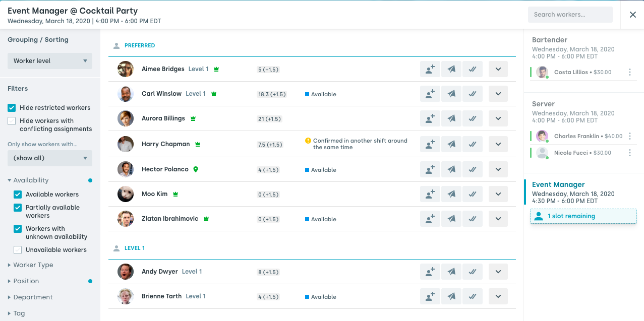Open Zlatan Ibrahimovic worker name
Image resolution: width=644 pixels, height=321 pixels.
click(170, 219)
